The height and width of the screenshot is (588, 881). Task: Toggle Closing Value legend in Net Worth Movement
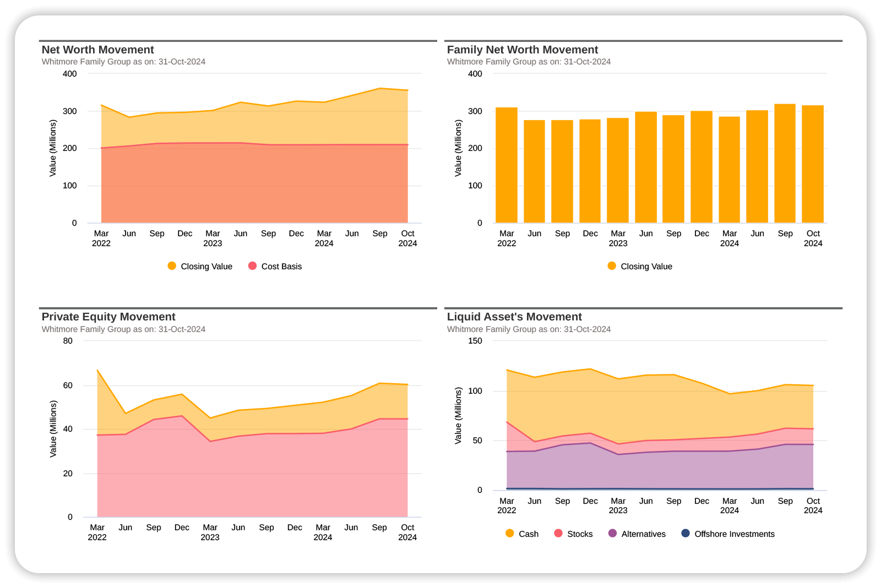coord(200,266)
